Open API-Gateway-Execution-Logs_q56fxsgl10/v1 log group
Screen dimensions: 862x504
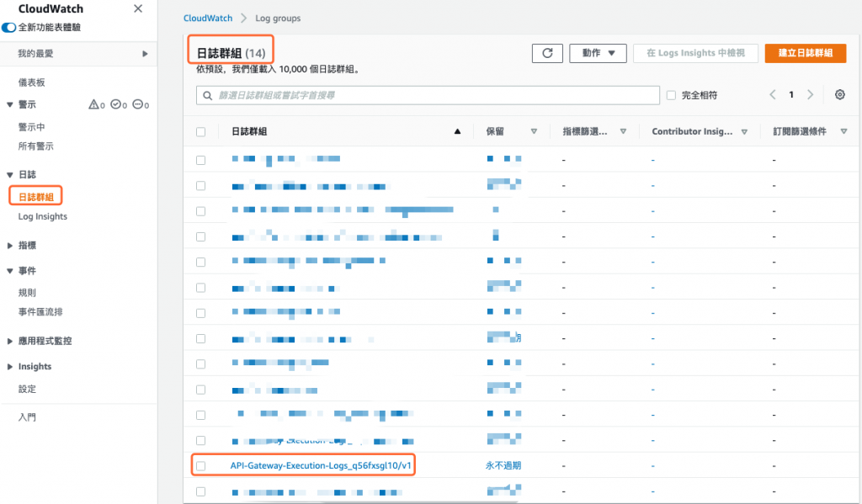pyautogui.click(x=321, y=465)
